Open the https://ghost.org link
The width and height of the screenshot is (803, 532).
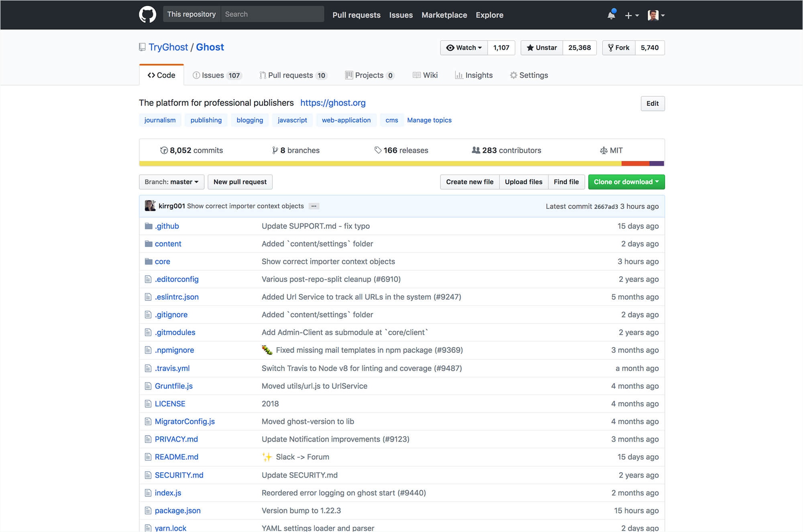(x=333, y=103)
